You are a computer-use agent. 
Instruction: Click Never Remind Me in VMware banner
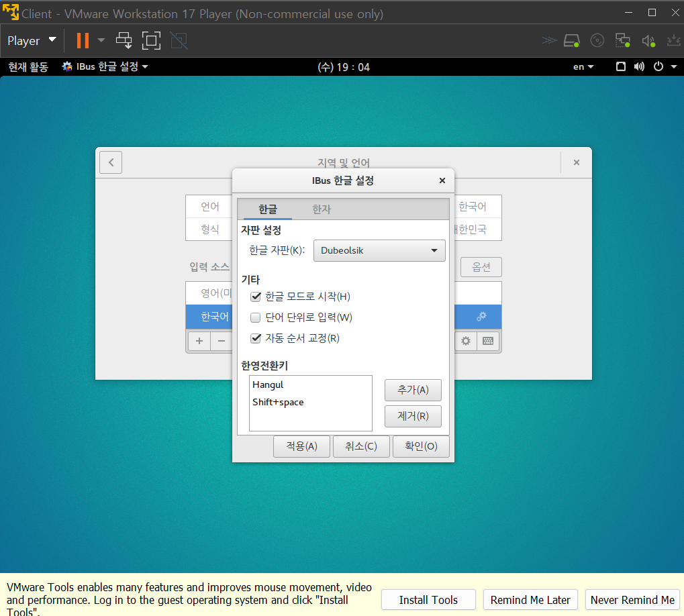pos(632,600)
